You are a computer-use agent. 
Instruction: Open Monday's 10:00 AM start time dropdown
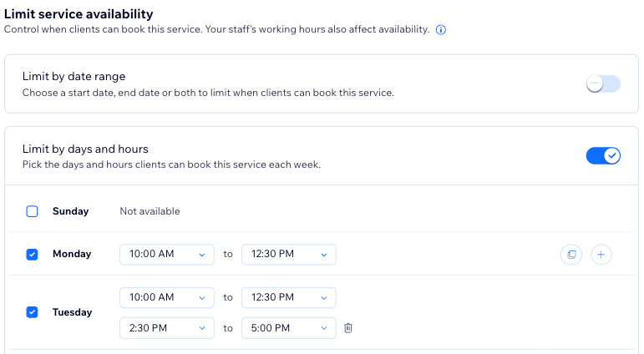[167, 254]
